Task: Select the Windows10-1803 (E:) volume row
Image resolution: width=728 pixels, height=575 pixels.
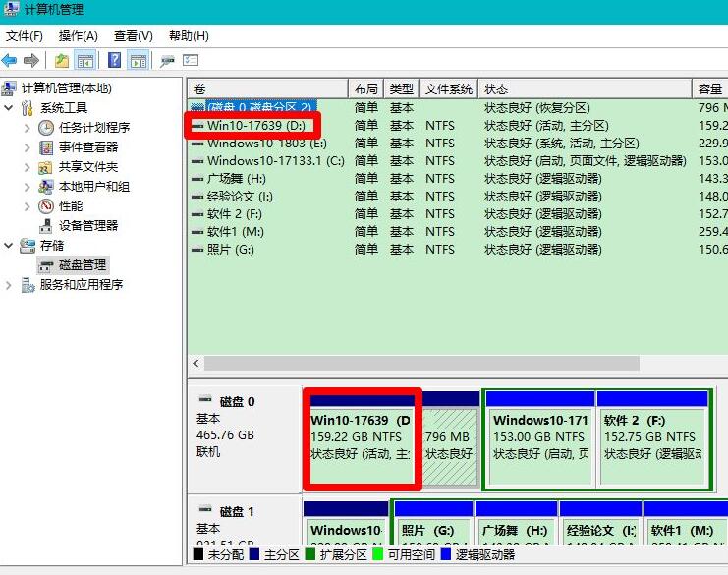Action: [458, 144]
